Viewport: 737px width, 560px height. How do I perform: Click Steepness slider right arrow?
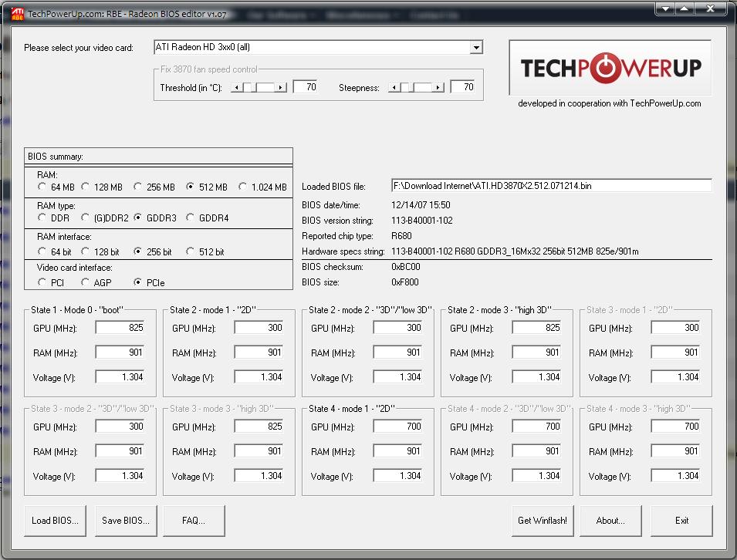[x=438, y=87]
